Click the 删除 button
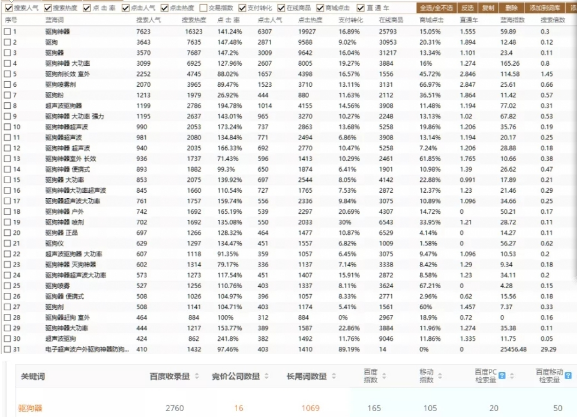The height and width of the screenshot is (417, 577). pos(511,8)
